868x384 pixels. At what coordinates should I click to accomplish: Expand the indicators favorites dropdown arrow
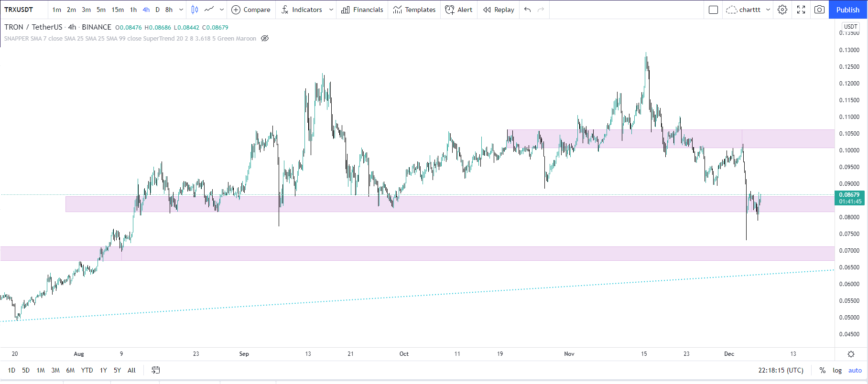(331, 10)
